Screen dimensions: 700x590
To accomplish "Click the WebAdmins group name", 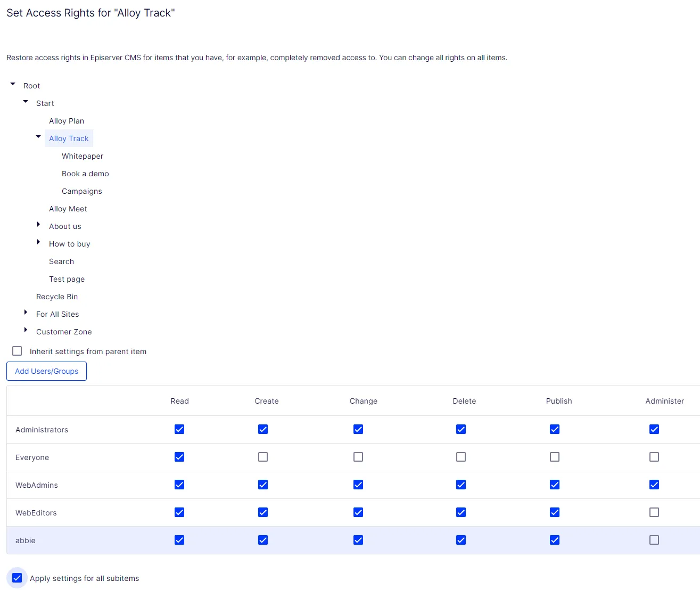I will (x=37, y=485).
